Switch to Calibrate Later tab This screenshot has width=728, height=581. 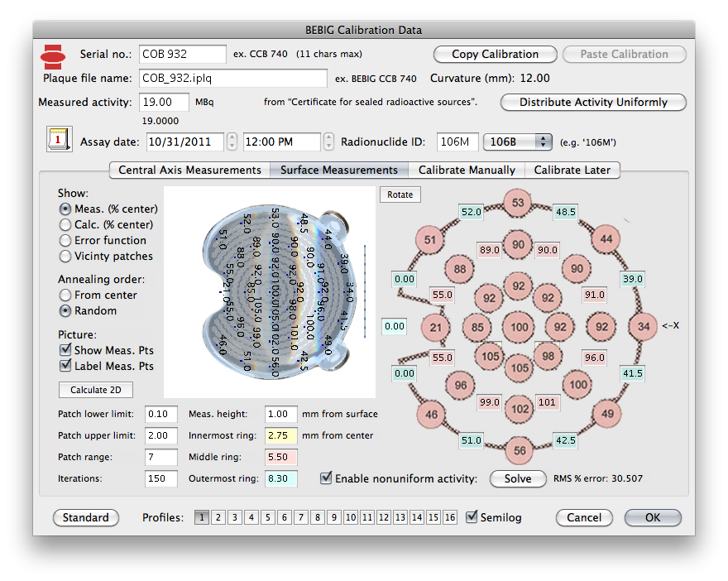572,170
